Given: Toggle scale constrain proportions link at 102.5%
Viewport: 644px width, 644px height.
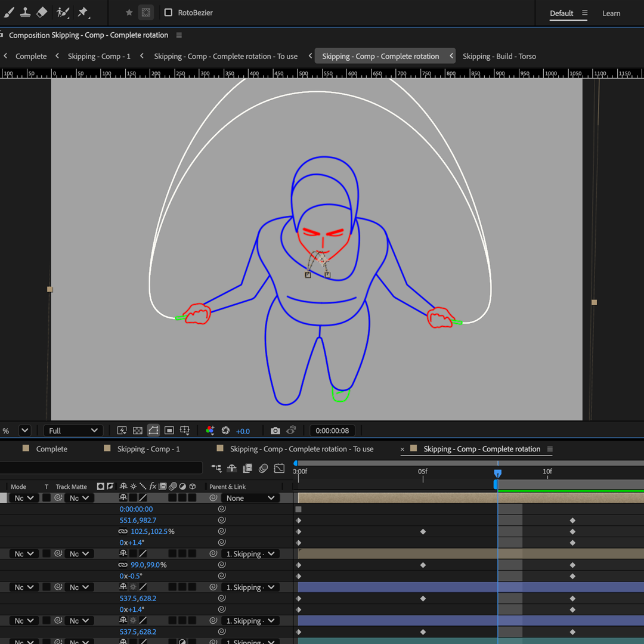Looking at the screenshot, I should coord(123,531).
